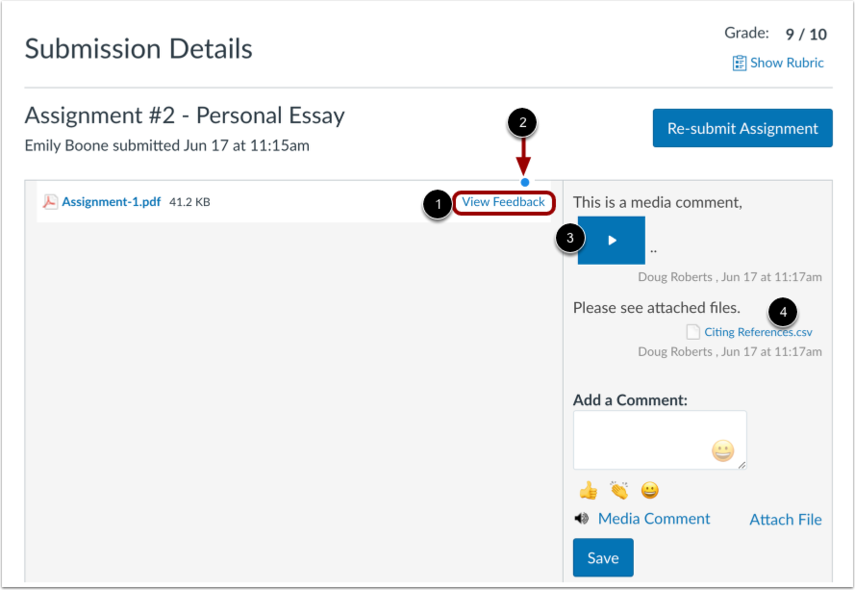This screenshot has height=590, width=855.
Task: Open the emoji picker inside the comment box
Action: 722,451
